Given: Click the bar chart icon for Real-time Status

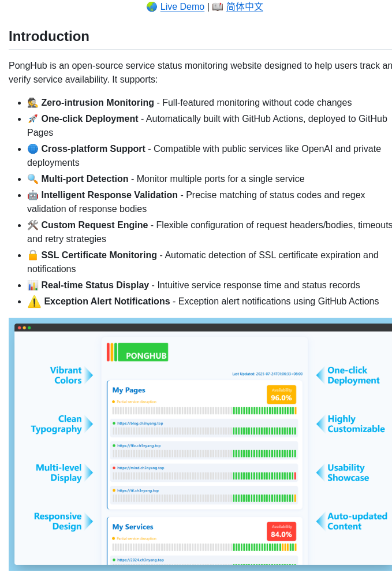Looking at the screenshot, I should (x=33, y=285).
